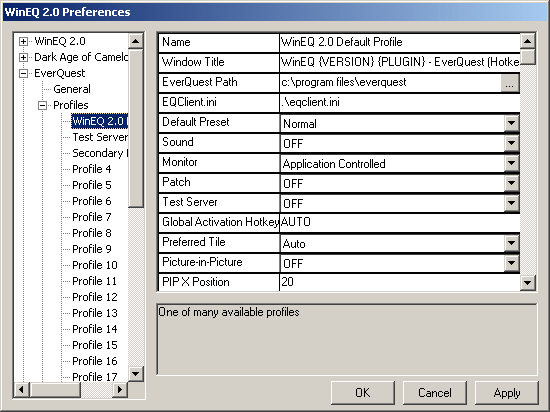Open the Monitor dropdown arrow

point(511,163)
